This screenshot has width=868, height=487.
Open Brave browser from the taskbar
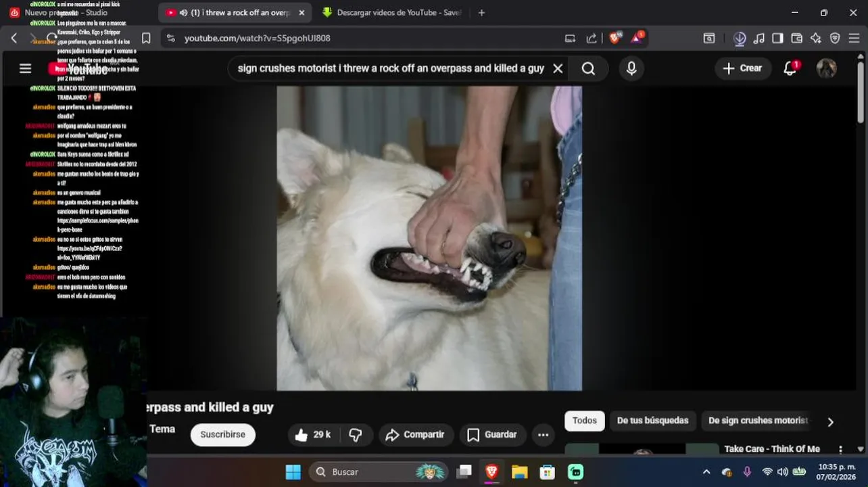point(491,471)
